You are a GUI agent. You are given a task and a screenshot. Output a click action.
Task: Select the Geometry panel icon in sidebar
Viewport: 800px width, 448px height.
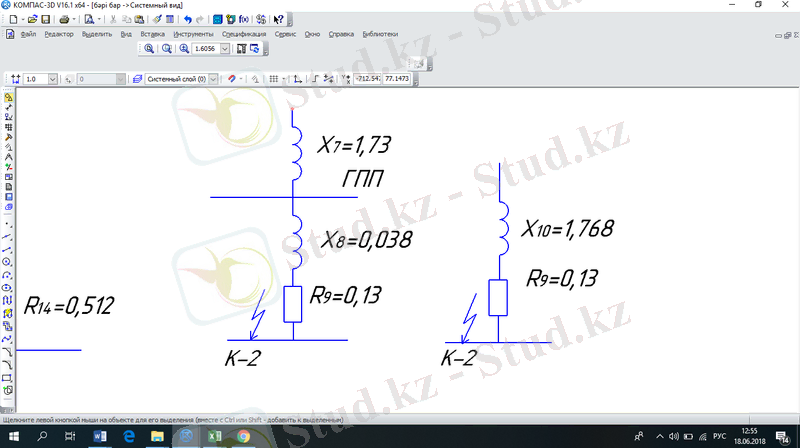click(x=8, y=97)
